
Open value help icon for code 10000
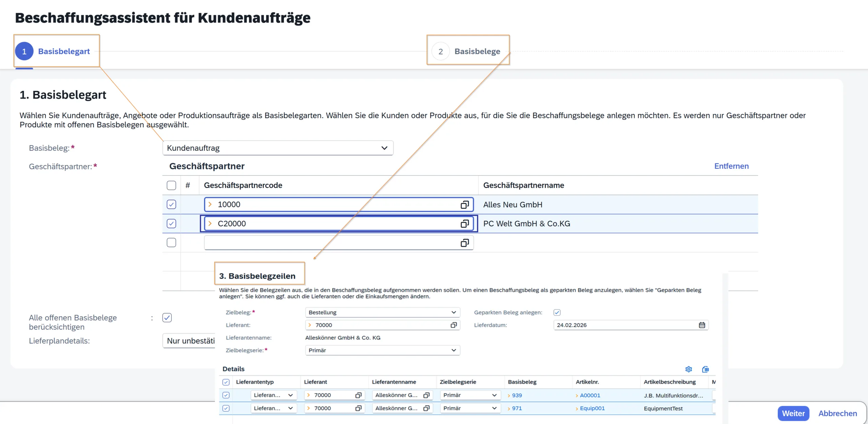coord(465,204)
